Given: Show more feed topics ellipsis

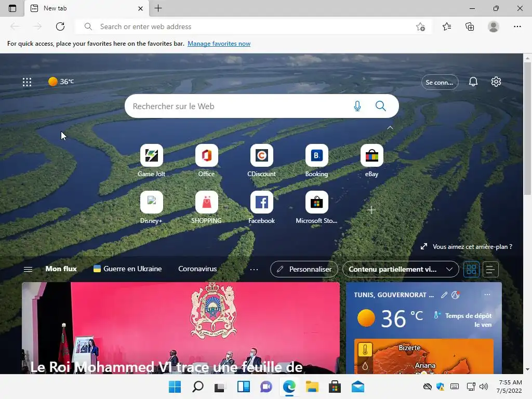Looking at the screenshot, I should pos(254,270).
